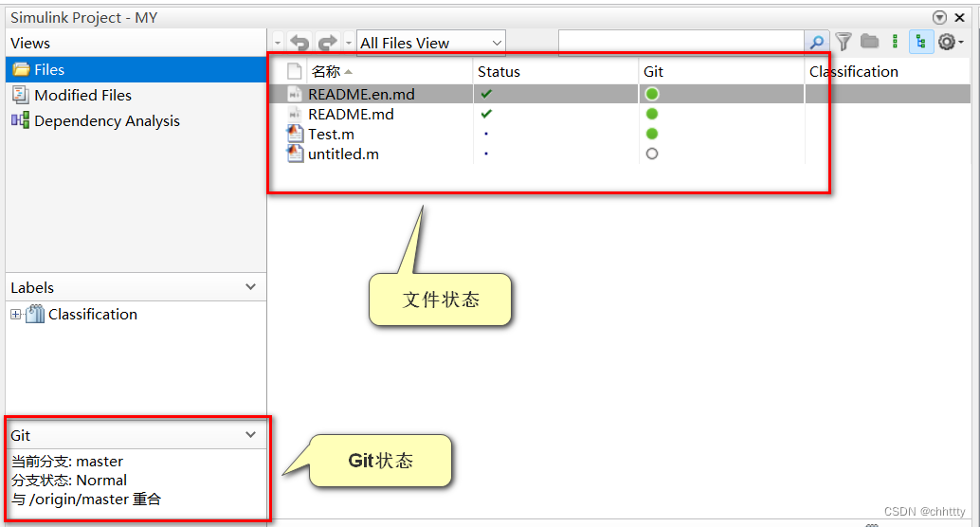Click the green Git circle for README.en.md
This screenshot has height=527, width=980.
(x=652, y=94)
